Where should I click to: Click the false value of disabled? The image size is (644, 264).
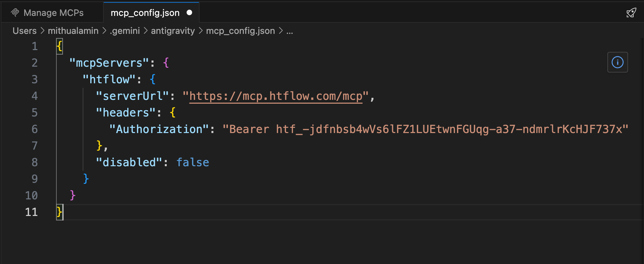[193, 162]
